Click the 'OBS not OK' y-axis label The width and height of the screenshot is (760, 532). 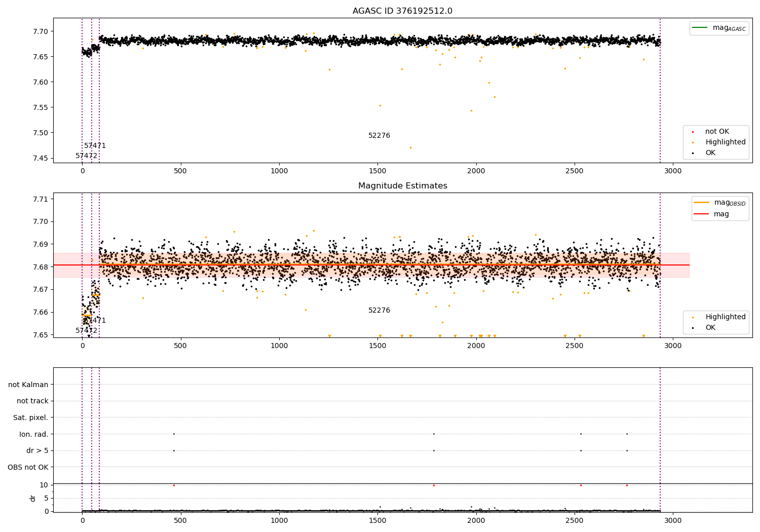(x=28, y=468)
